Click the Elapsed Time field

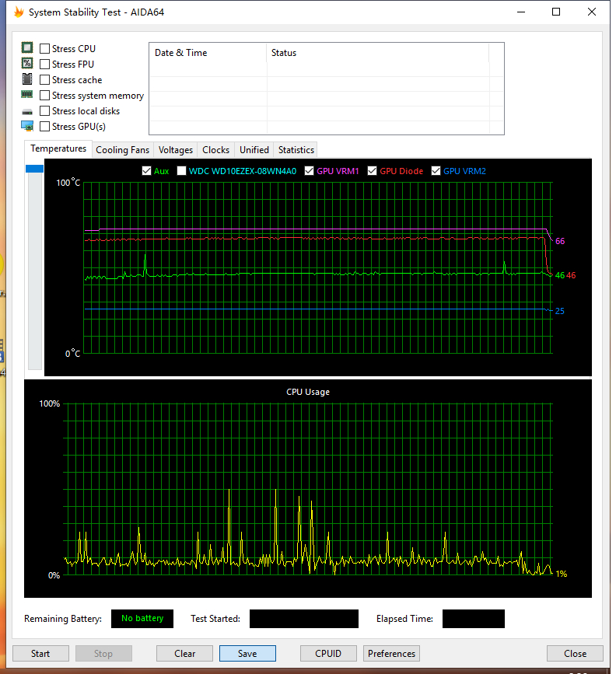pyautogui.click(x=473, y=619)
